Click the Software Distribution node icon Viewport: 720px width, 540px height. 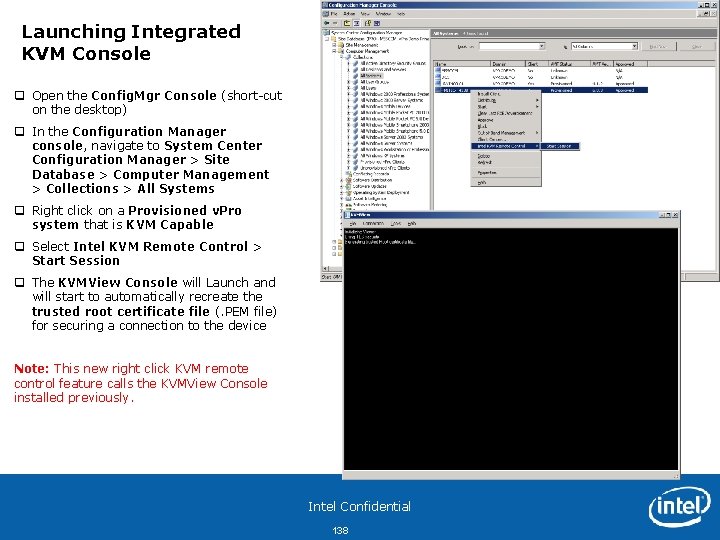pos(349,180)
